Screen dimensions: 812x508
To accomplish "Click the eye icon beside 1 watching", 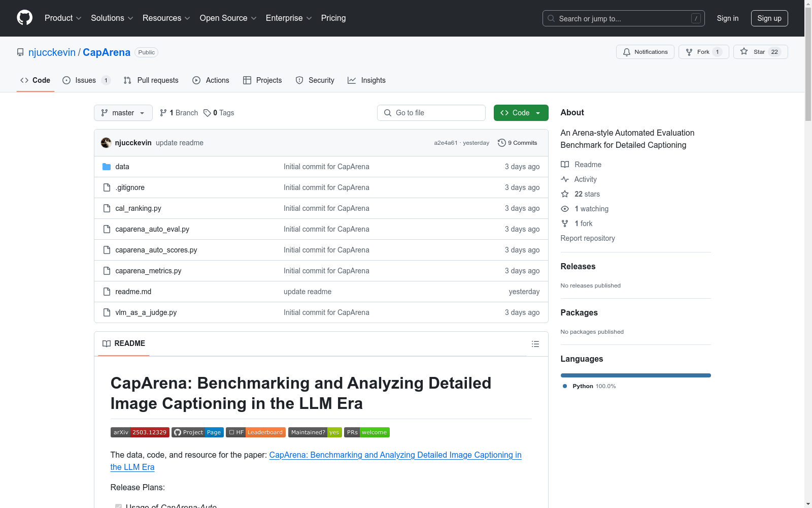I will [565, 209].
